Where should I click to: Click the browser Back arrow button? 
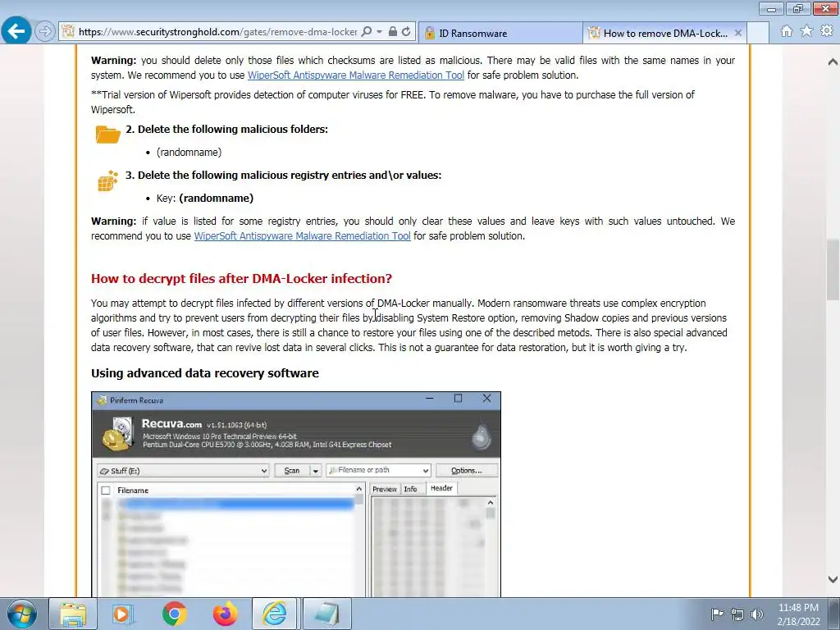point(16,31)
